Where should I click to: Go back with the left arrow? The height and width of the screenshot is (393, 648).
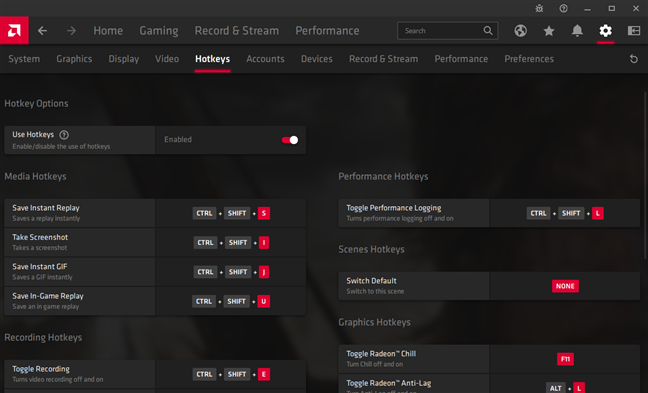(42, 31)
